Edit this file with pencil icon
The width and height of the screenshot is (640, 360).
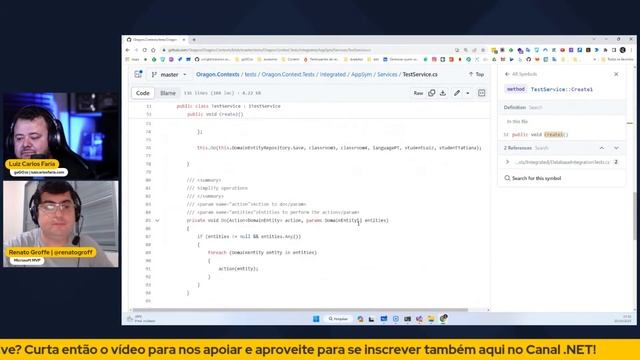click(x=457, y=93)
